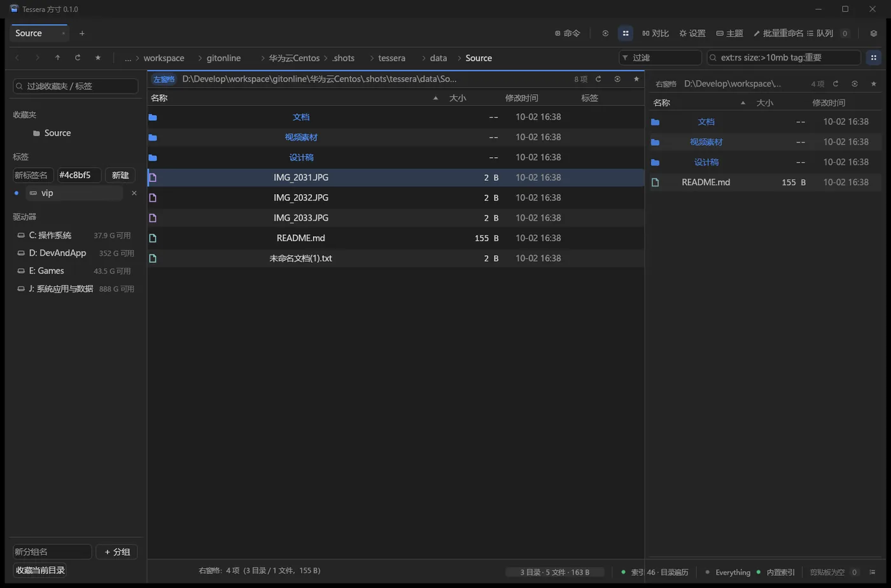Screen dimensions: 891x588
Task: Click the stacked layers icon at top right
Action: 873,33
